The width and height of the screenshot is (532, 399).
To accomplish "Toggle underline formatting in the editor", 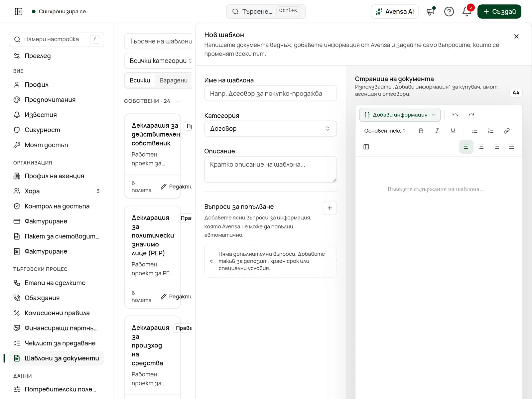I will point(453,131).
